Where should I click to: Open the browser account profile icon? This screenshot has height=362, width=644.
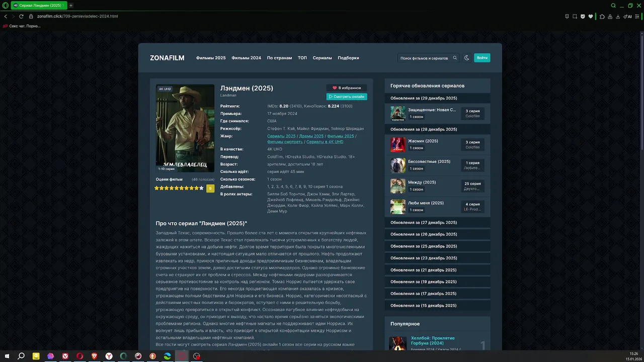click(610, 16)
